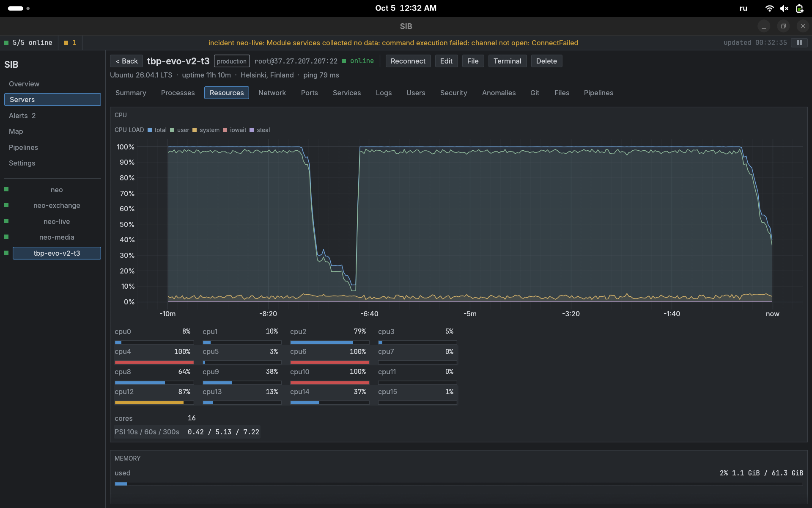The height and width of the screenshot is (508, 812).
Task: Open Alerts in the sidebar
Action: click(x=52, y=116)
